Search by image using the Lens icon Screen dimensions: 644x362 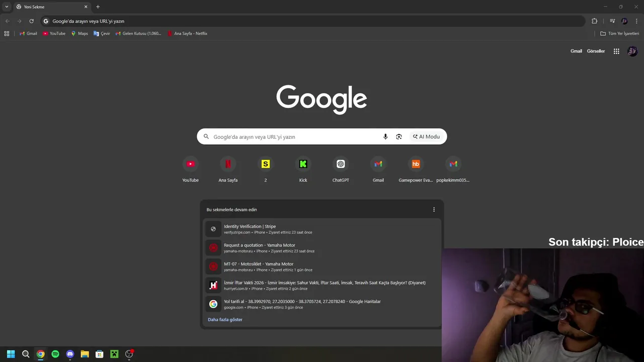click(399, 137)
